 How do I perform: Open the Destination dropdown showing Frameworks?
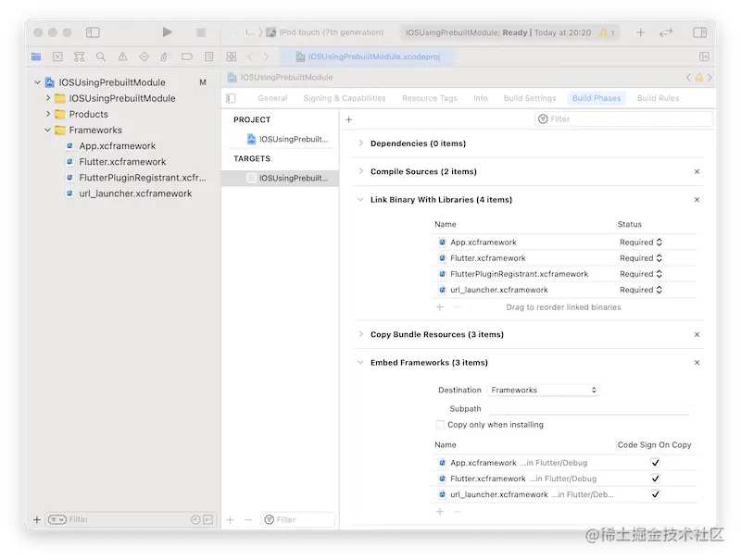544,390
